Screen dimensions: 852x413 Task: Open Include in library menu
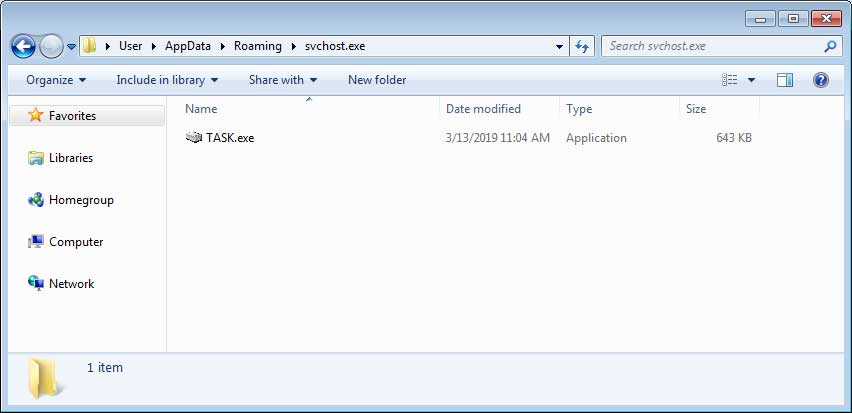coord(167,80)
